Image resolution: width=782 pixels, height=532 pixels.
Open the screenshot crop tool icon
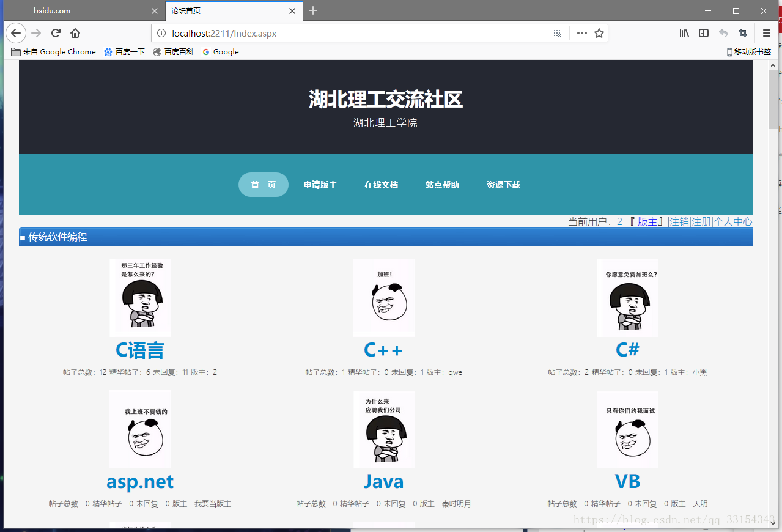coord(743,34)
